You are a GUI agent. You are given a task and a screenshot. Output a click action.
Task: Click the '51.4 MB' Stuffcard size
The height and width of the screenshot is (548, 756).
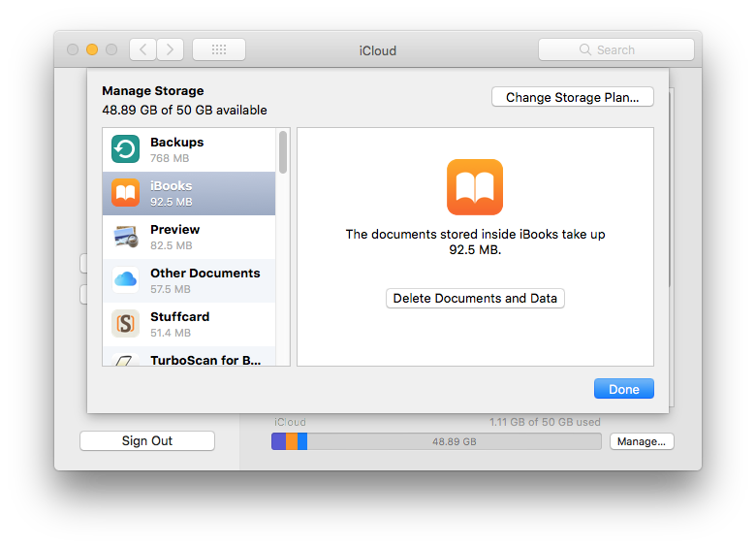coord(171,333)
